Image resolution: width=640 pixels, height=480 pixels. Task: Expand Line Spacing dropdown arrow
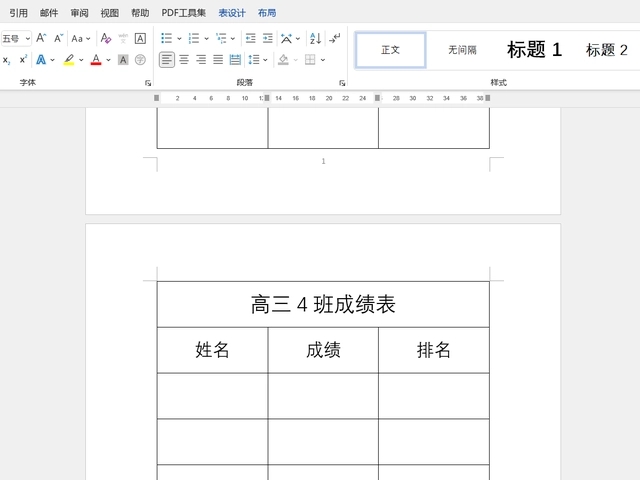point(265,60)
